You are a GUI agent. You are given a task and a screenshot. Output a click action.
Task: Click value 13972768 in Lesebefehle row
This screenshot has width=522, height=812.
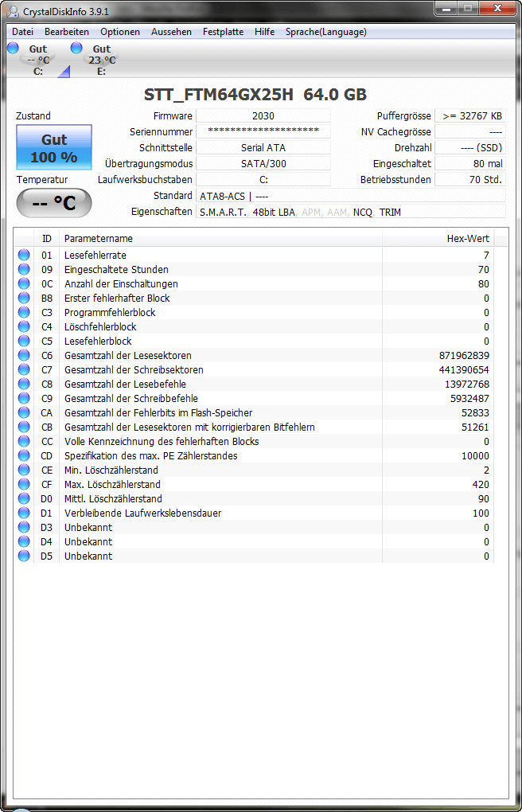[466, 385]
